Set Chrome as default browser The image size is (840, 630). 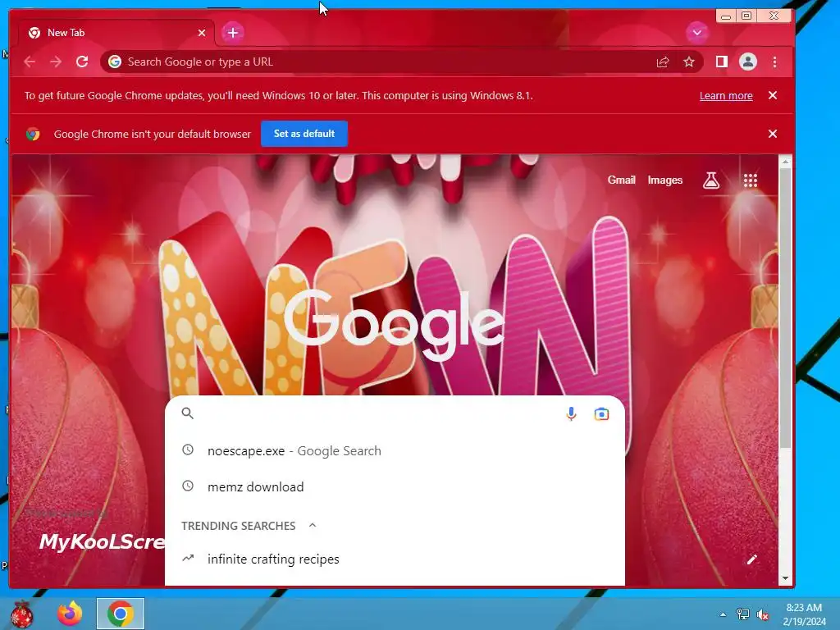tap(304, 134)
